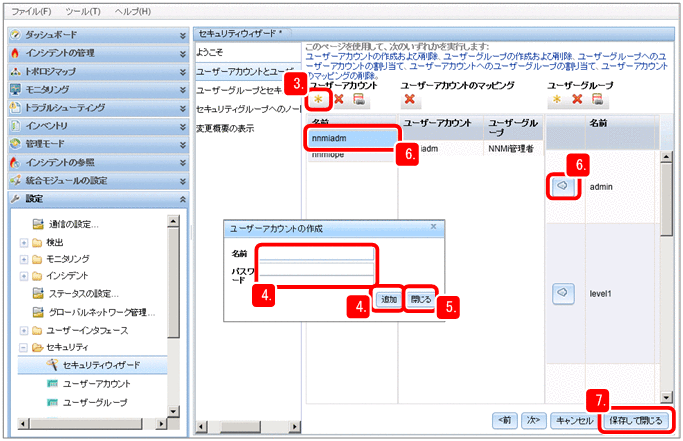The image size is (683, 441).
Task: Click the new user account asterisk icon
Action: pyautogui.click(x=318, y=99)
